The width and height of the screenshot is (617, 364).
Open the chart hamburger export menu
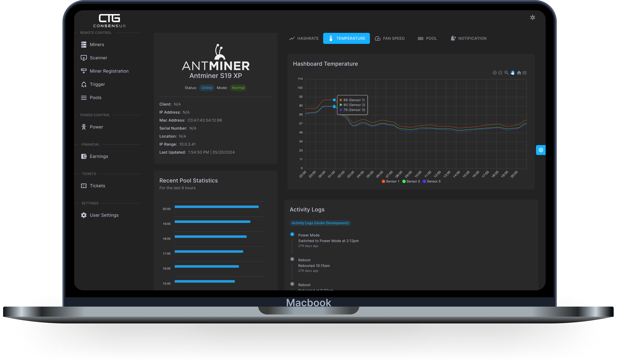524,73
